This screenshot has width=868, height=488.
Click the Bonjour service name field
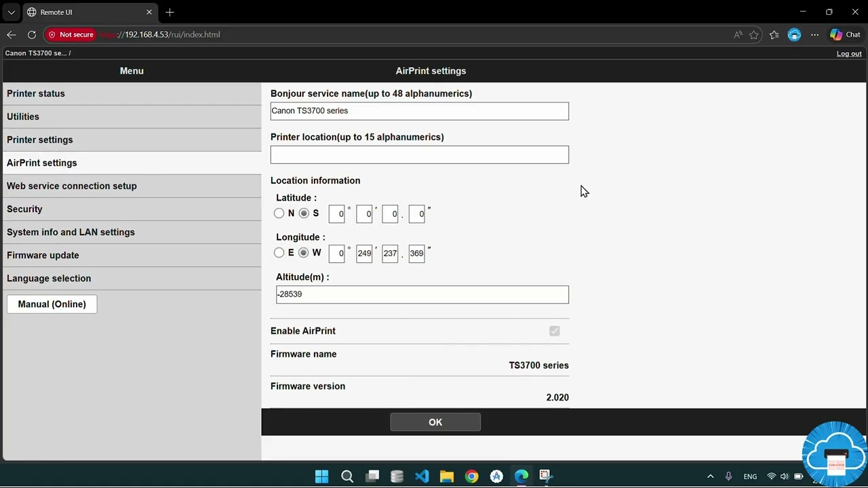coord(420,111)
